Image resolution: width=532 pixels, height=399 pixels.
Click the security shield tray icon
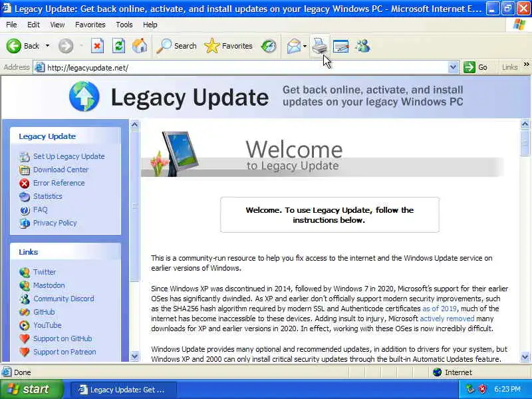tap(482, 389)
